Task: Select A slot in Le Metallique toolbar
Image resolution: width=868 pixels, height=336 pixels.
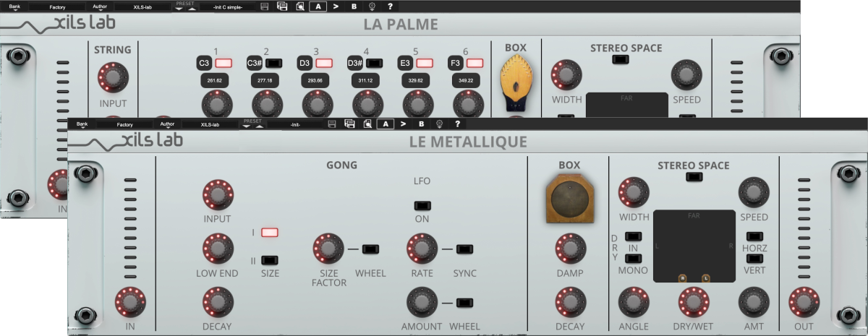Action: [385, 124]
